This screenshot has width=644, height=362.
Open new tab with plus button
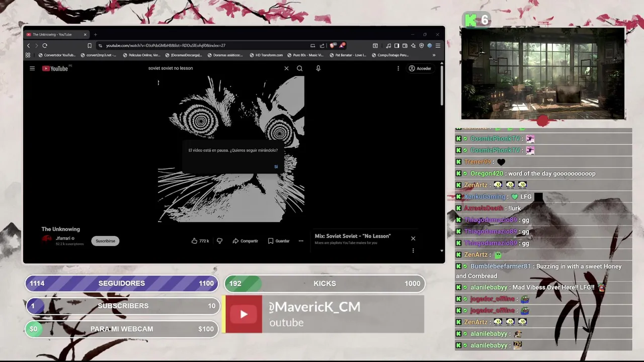(x=95, y=35)
